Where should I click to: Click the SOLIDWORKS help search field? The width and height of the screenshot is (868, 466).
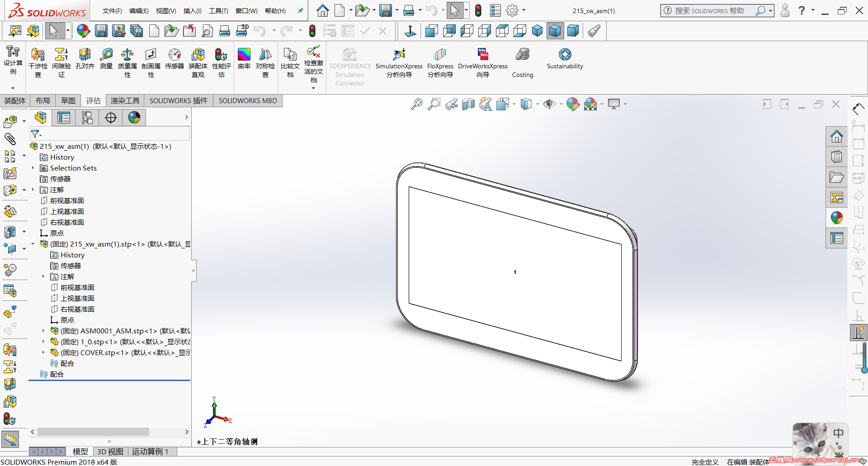click(714, 10)
